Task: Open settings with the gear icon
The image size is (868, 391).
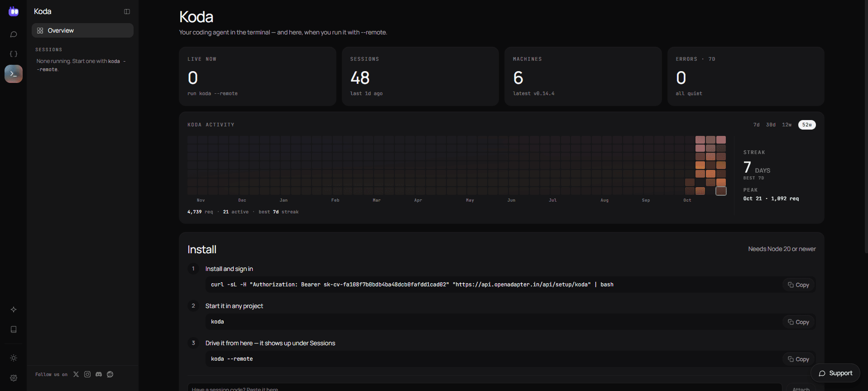Action: tap(14, 378)
